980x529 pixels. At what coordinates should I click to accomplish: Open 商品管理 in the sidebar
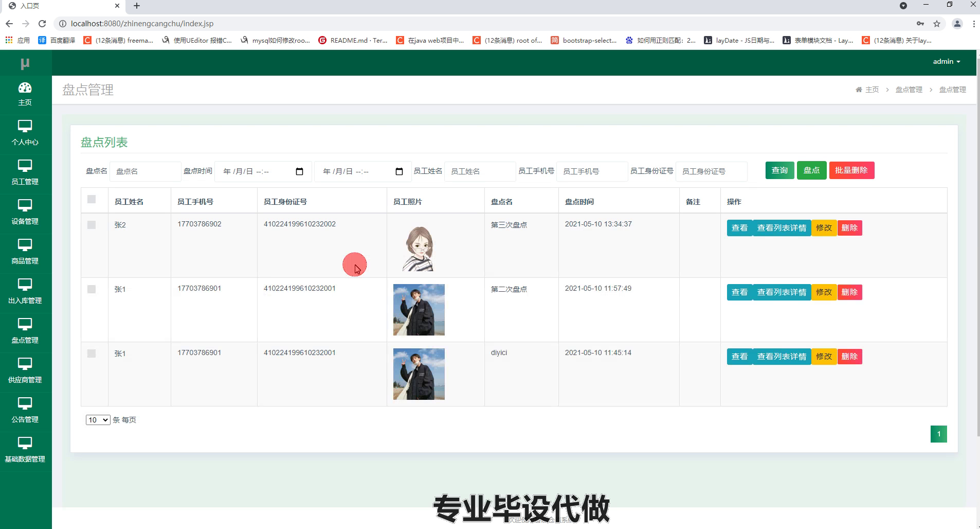tap(25, 252)
